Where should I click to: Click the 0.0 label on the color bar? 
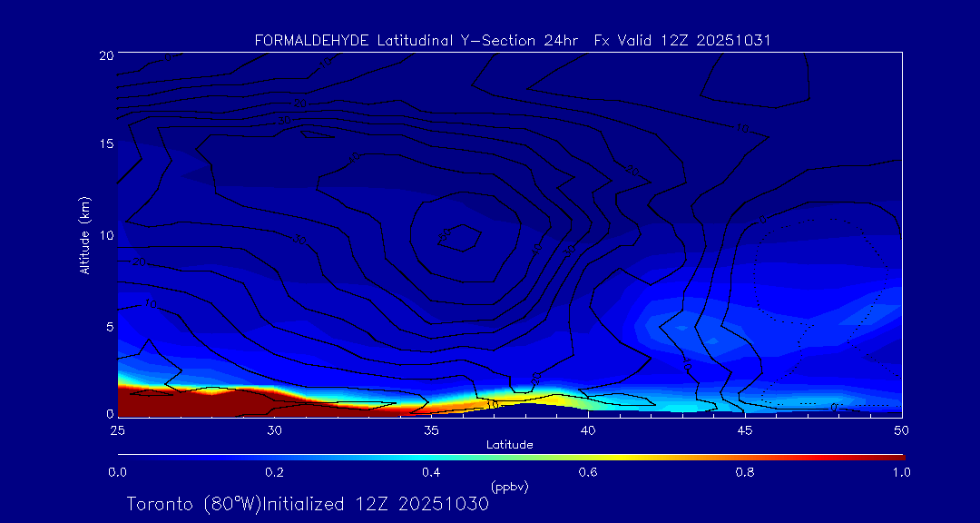tap(117, 472)
